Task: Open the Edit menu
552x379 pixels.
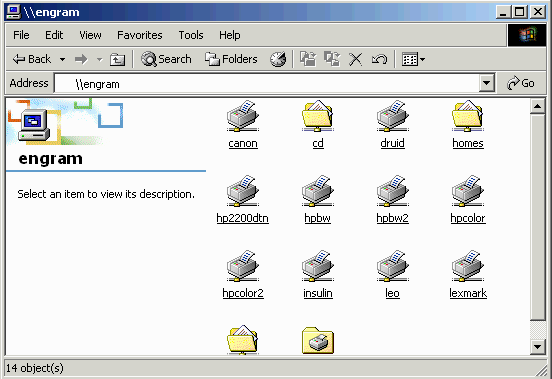Action: point(54,35)
